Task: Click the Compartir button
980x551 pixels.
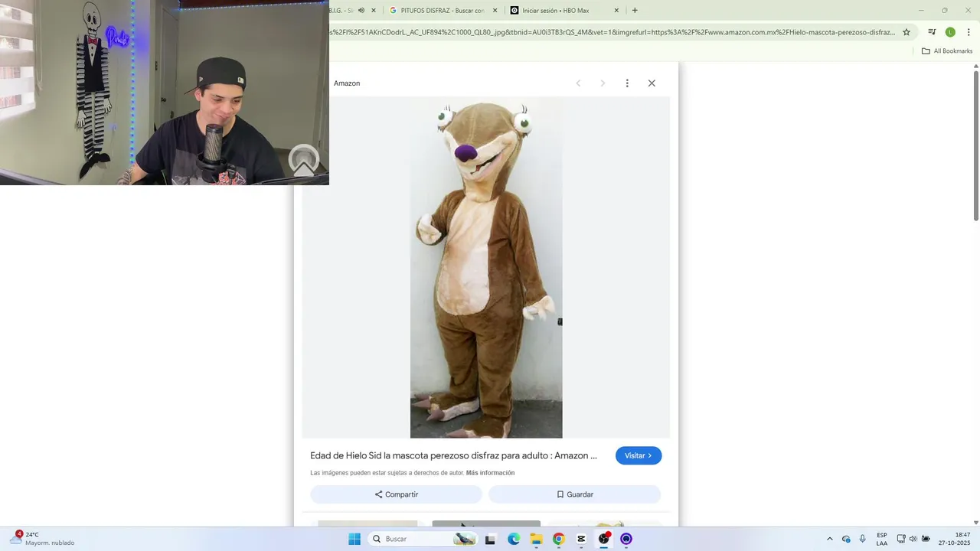Action: [397, 494]
